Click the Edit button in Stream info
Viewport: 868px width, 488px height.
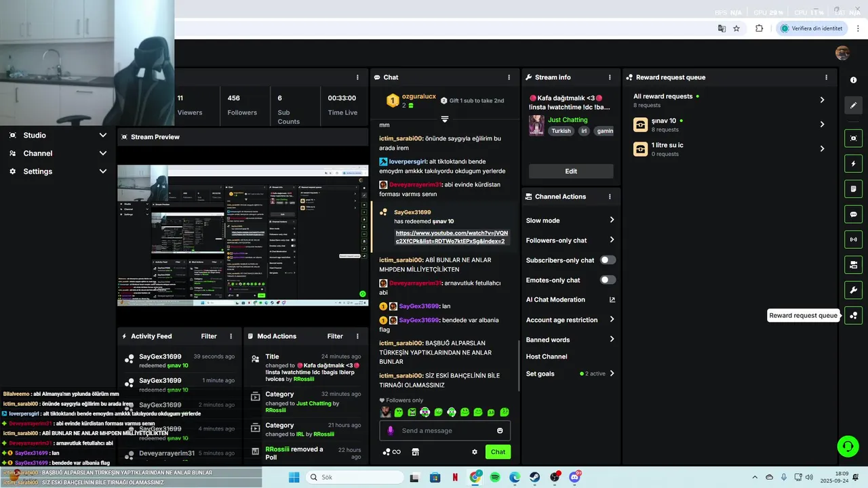(571, 171)
